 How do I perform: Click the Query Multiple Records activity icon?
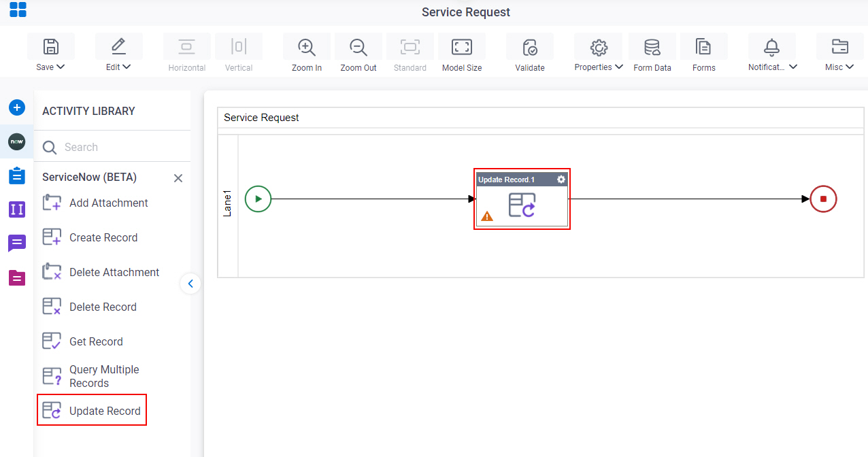coord(52,376)
